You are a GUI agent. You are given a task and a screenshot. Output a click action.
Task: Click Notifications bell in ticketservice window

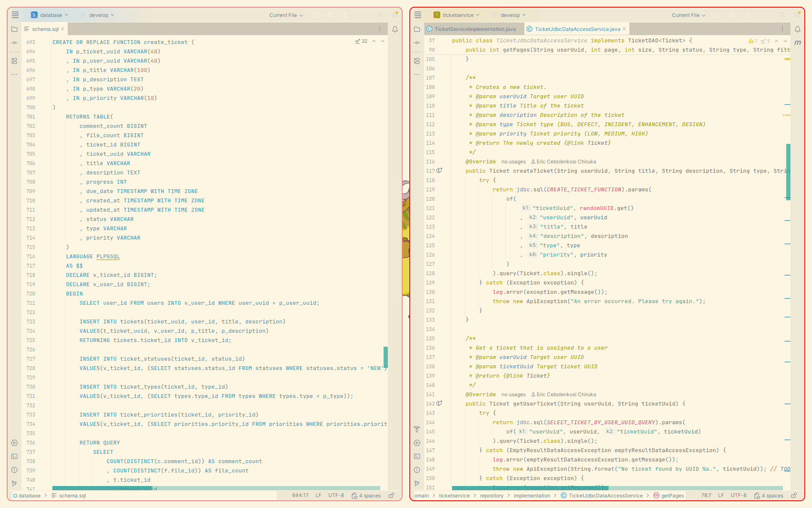coord(797,29)
